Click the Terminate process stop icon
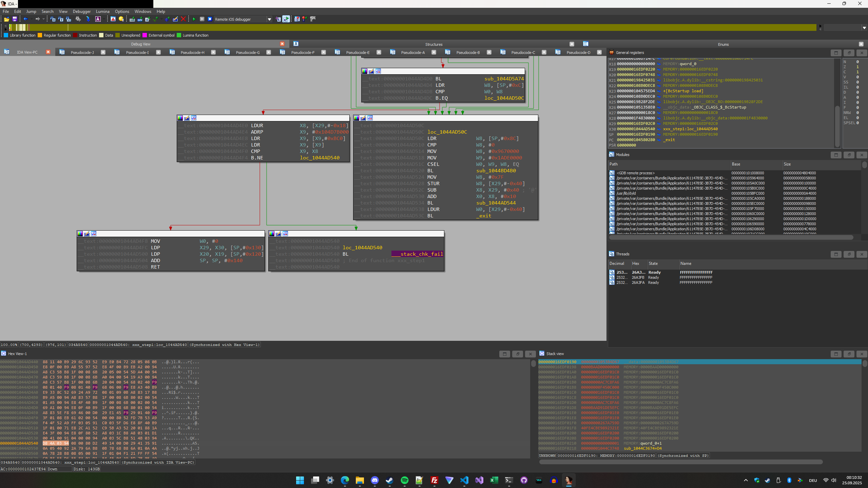This screenshot has height=488, width=868. click(x=210, y=19)
